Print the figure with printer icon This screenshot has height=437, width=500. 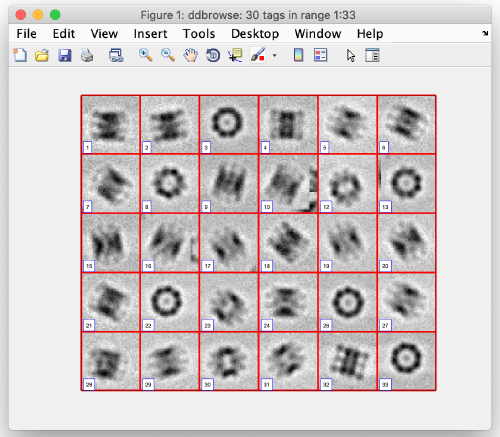tap(87, 55)
